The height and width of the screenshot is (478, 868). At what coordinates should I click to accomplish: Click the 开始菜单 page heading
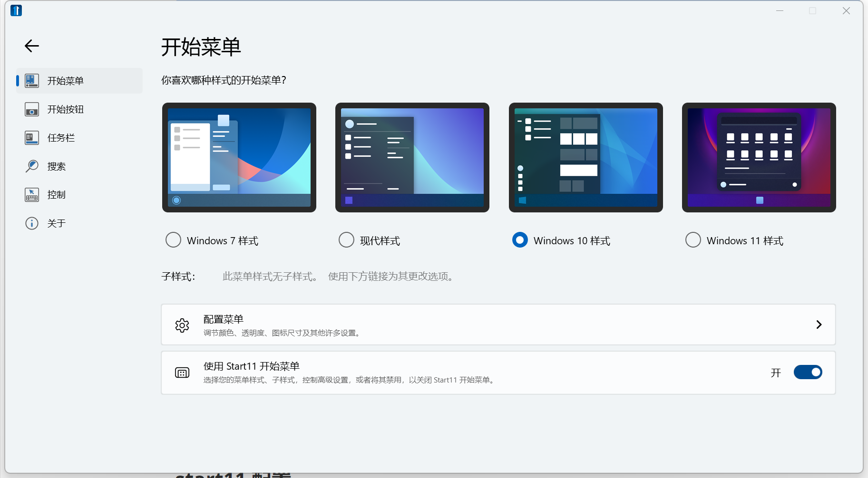pos(201,47)
